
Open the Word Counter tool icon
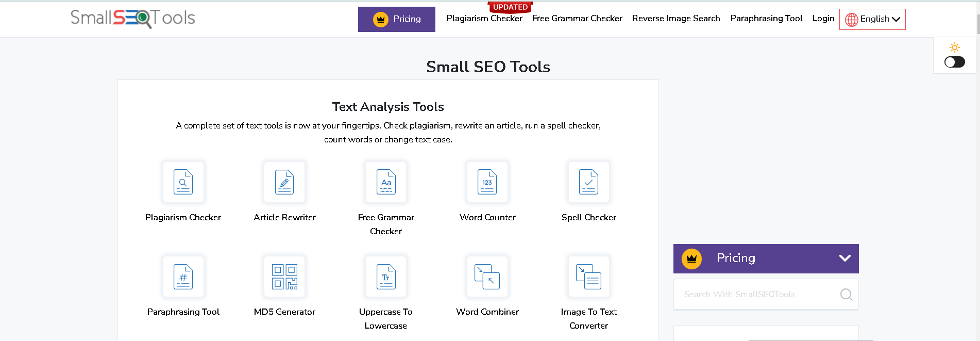pyautogui.click(x=487, y=182)
